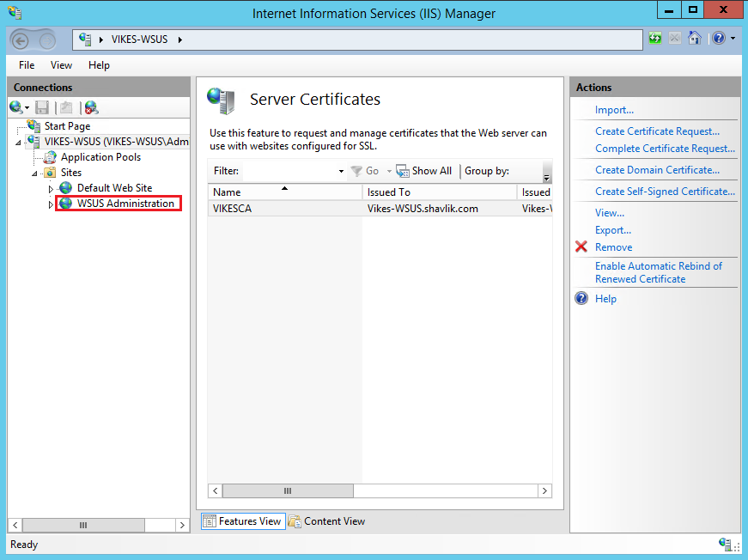Click the Create Self-Signed Certificate link
748x560 pixels.
[x=655, y=191]
